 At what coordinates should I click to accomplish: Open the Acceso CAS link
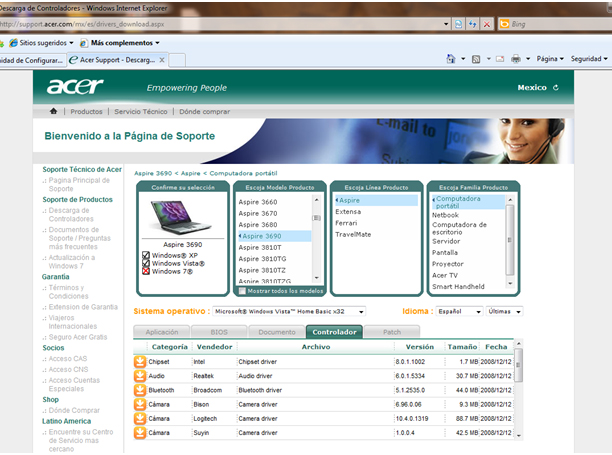[x=68, y=359]
